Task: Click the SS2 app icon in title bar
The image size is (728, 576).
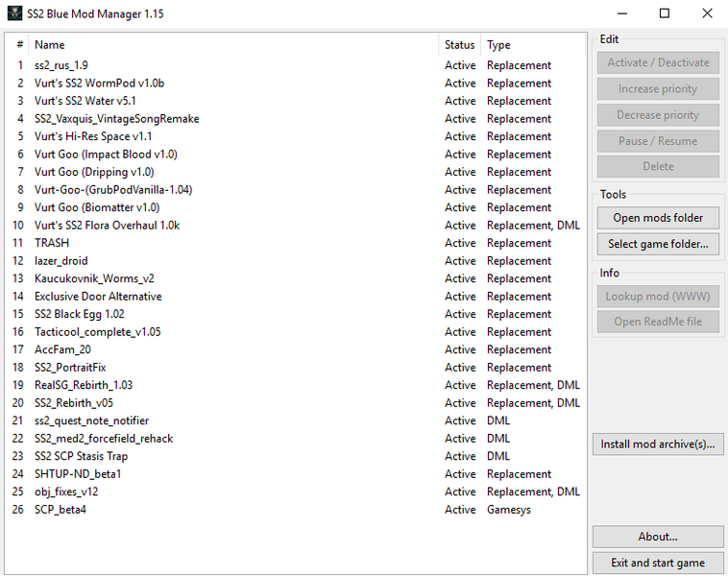Action: coord(14,13)
